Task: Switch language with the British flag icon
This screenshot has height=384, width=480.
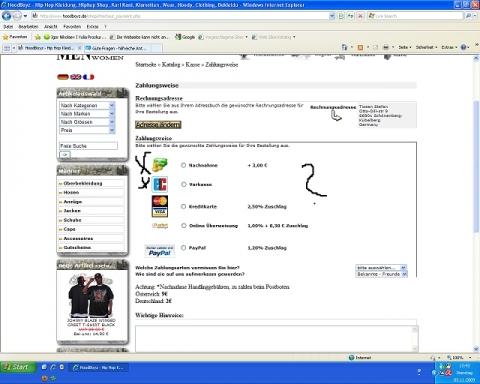Action: click(76, 77)
